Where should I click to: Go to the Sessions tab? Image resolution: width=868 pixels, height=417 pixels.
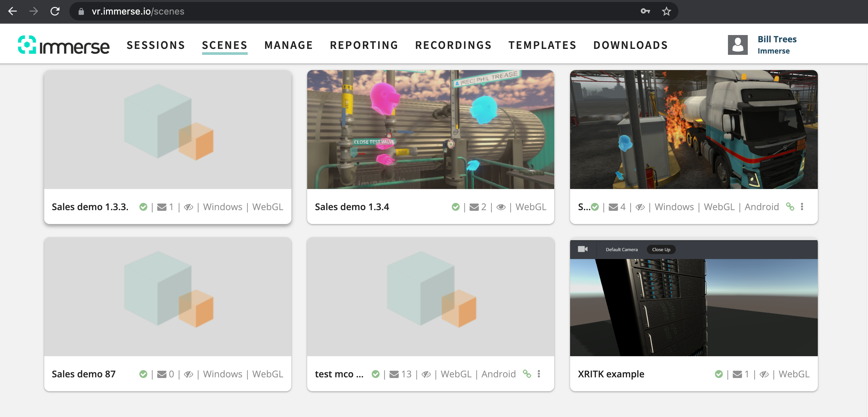pyautogui.click(x=156, y=45)
